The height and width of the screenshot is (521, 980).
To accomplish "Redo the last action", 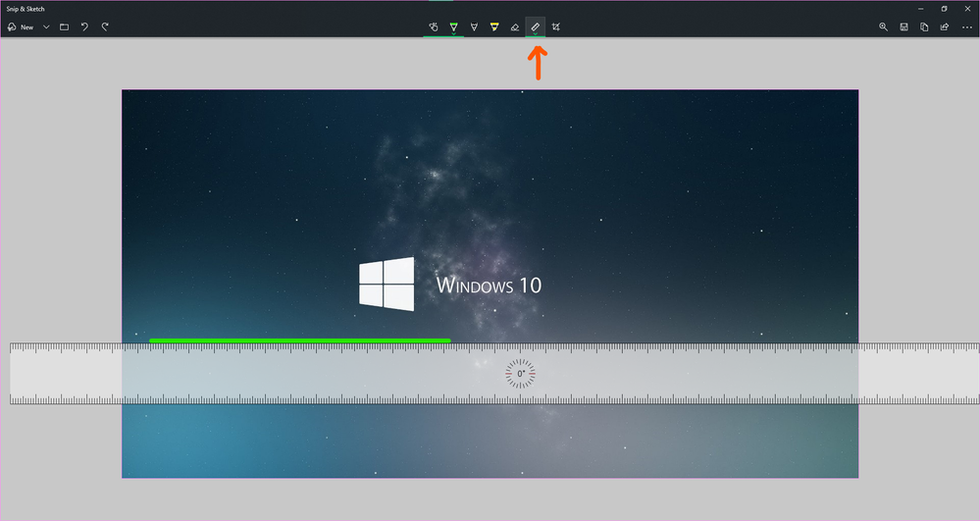I will point(105,26).
